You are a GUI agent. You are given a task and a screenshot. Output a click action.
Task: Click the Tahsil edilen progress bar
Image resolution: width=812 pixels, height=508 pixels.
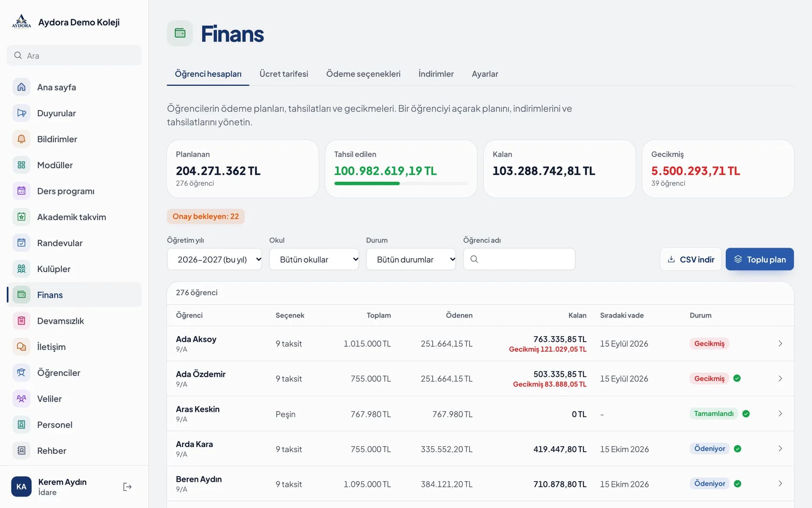[x=401, y=183]
